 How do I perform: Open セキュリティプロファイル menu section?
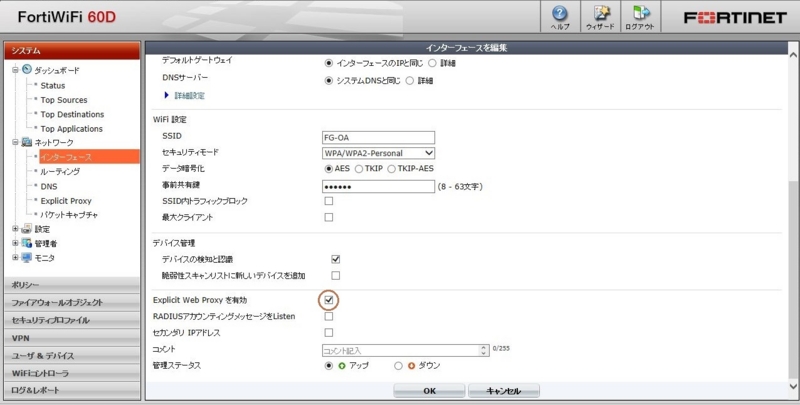[x=72, y=320]
